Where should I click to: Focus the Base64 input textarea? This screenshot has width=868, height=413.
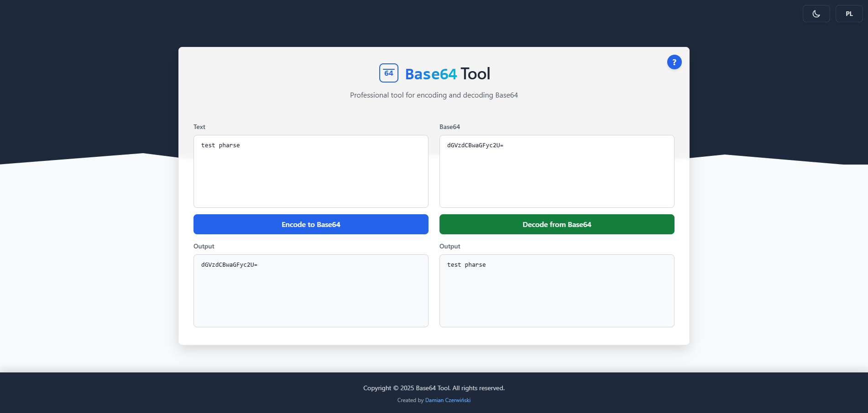(x=557, y=171)
